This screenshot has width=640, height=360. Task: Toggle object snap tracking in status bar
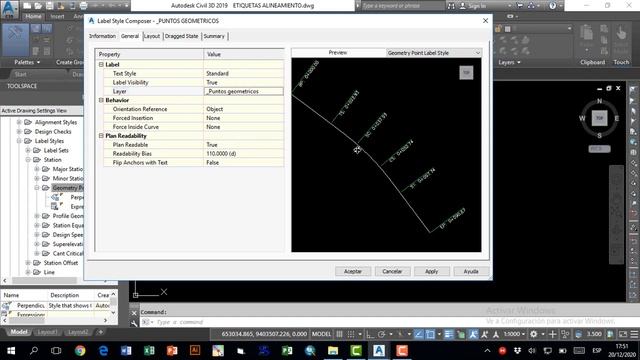(418, 334)
